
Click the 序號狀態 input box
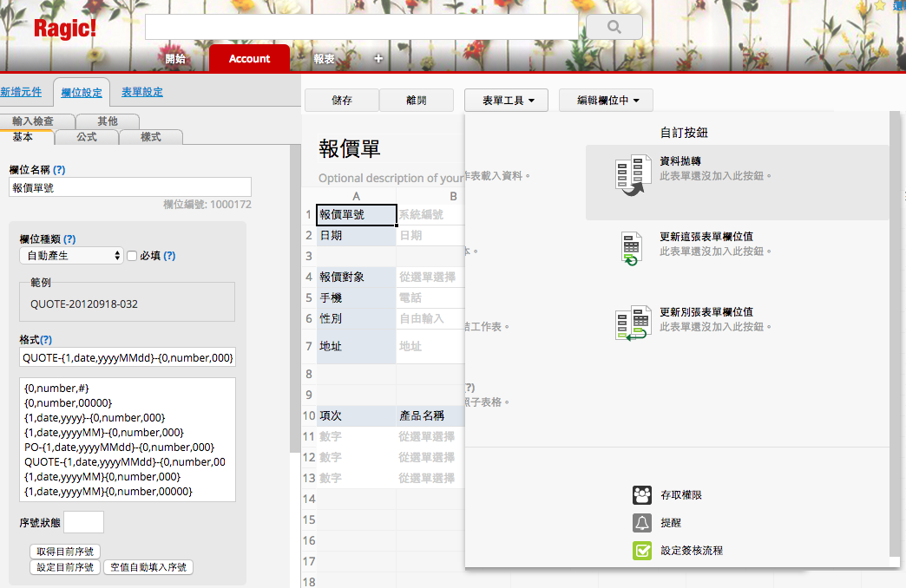tap(84, 522)
